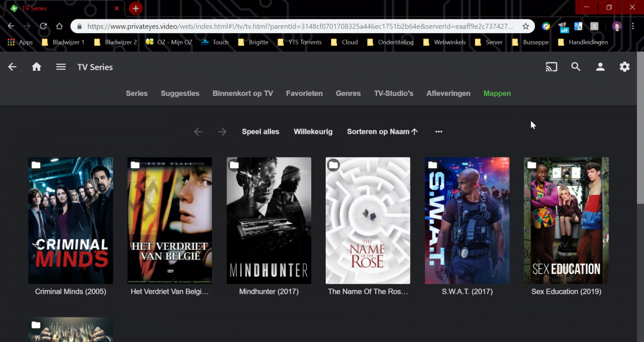The height and width of the screenshot is (342, 644).
Task: Open the Touch bookmark
Action: tap(215, 42)
